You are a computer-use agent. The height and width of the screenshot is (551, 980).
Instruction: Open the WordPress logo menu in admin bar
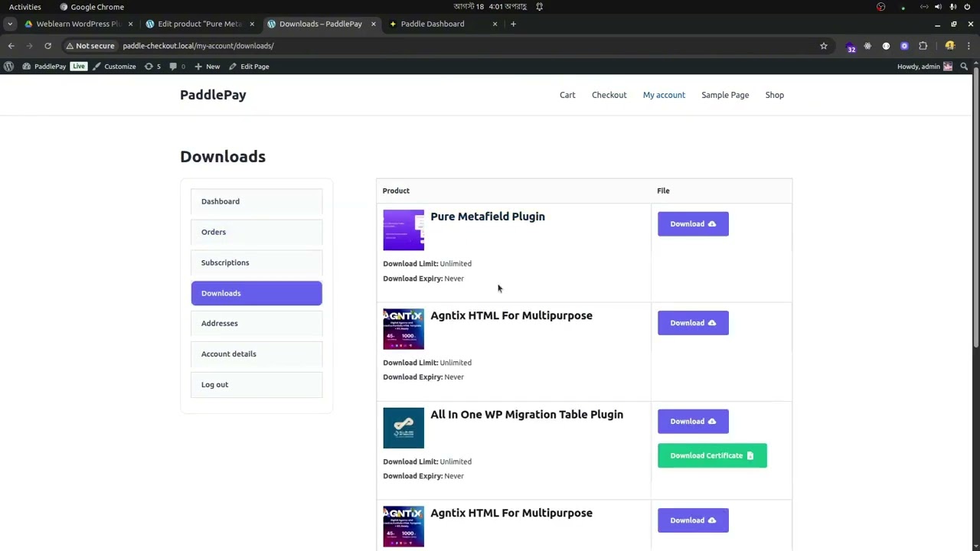click(x=8, y=67)
